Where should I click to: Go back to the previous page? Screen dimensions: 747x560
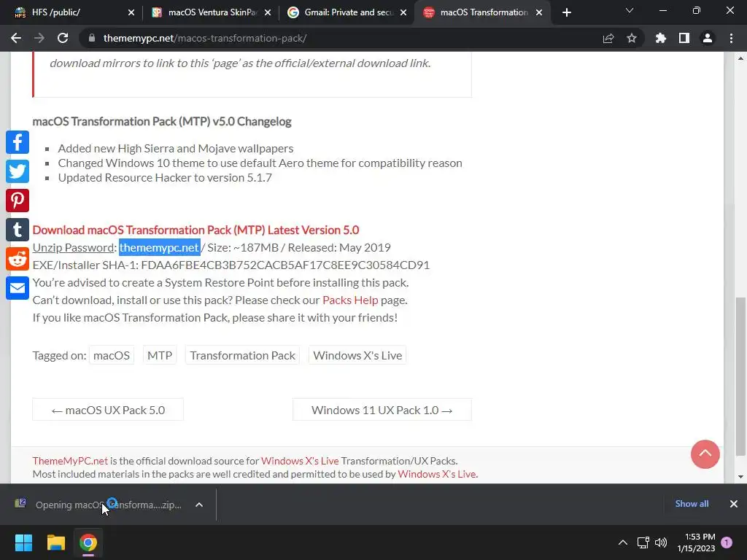point(16,38)
